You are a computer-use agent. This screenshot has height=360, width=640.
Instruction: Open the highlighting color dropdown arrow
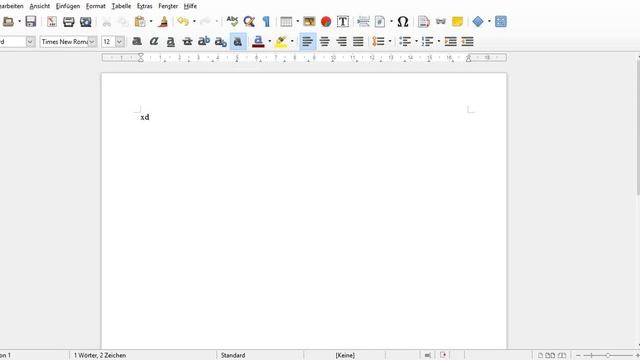[292, 41]
